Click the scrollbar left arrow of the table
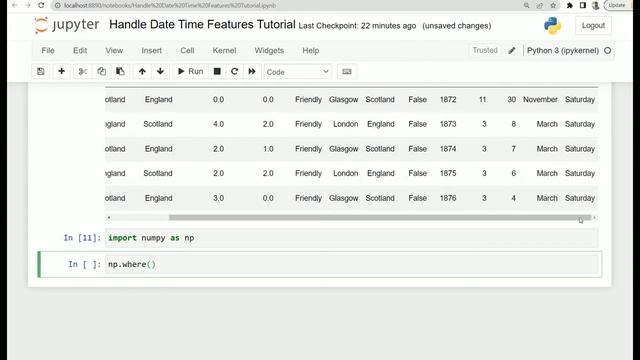 [x=109, y=218]
